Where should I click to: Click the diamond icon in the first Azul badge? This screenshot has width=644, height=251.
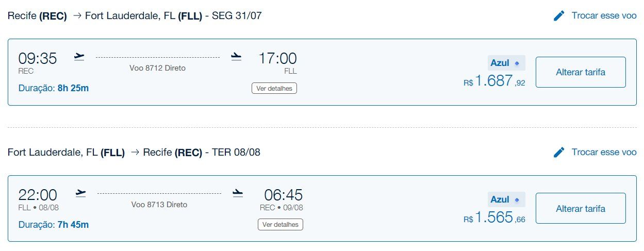[517, 63]
